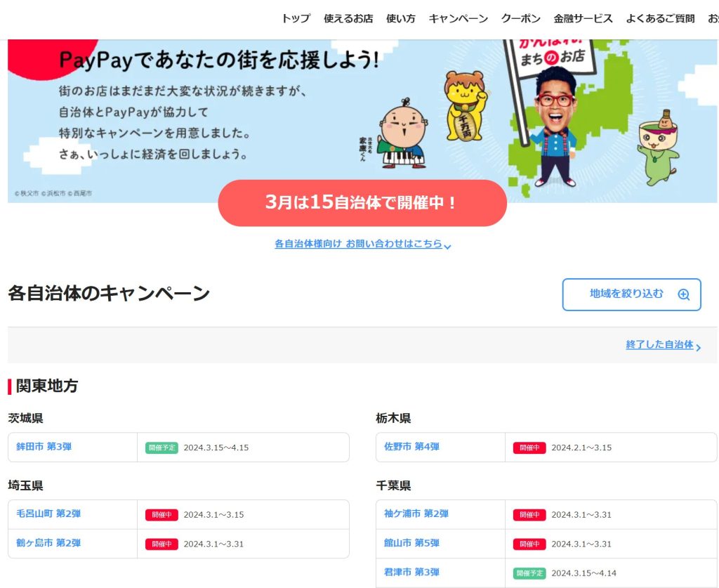Click the yellow 千万両 cat mascot
Screen dimensions: 719x588
pos(465,106)
